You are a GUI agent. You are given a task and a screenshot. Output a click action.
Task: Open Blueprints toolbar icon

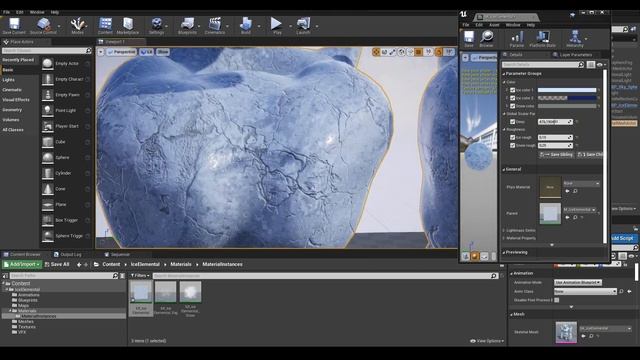187,25
